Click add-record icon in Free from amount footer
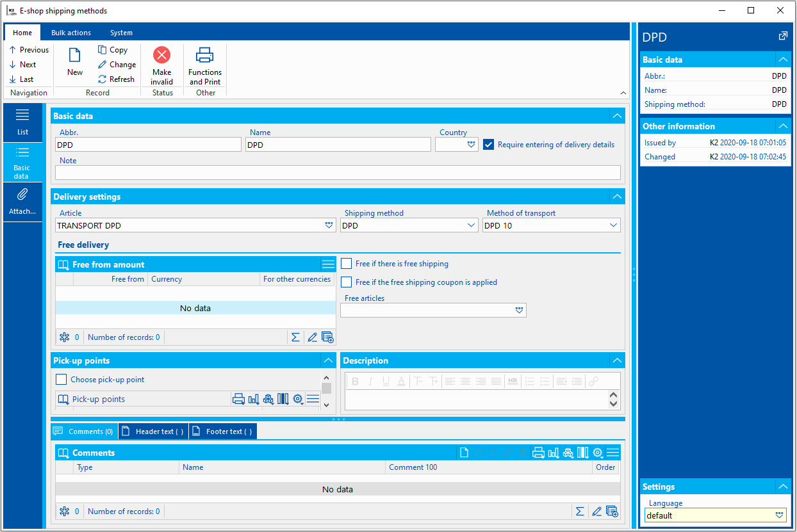Image resolution: width=797 pixels, height=532 pixels. pos(327,337)
